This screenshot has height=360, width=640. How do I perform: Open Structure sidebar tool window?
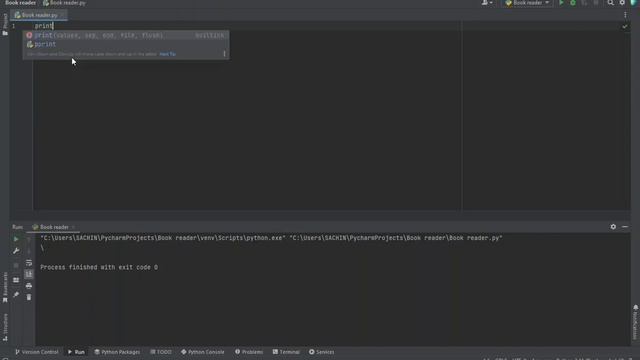pos(5,327)
